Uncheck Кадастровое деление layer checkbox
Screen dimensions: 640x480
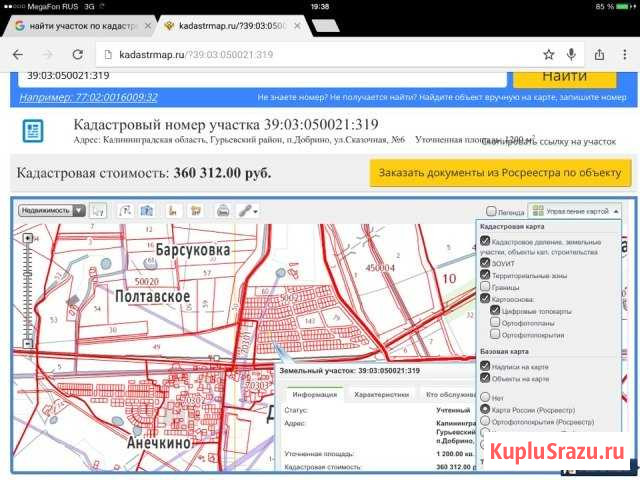(x=485, y=241)
